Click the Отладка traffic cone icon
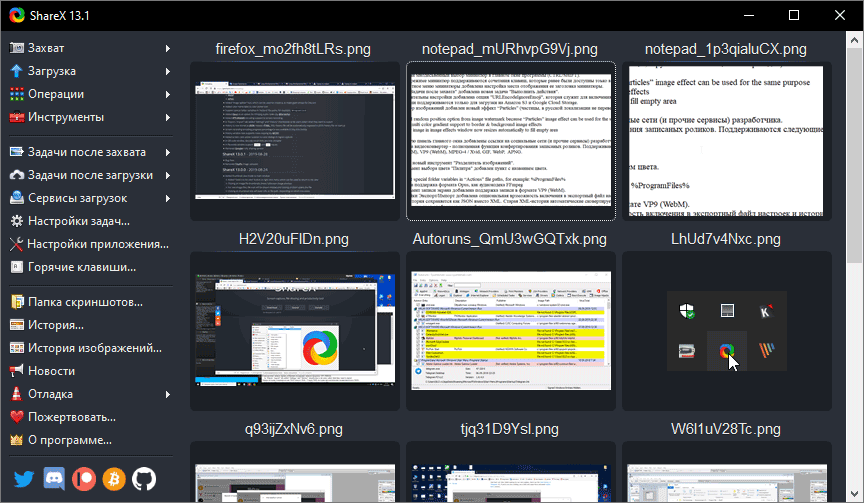864x503 pixels. 17,394
